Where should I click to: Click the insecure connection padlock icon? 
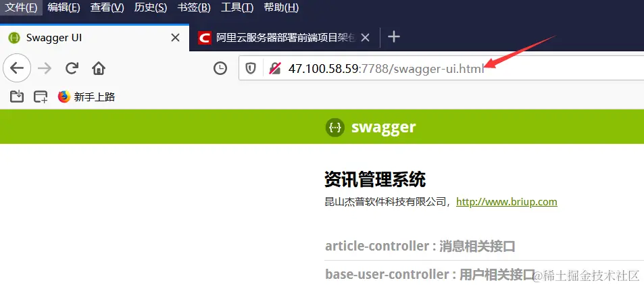[274, 69]
